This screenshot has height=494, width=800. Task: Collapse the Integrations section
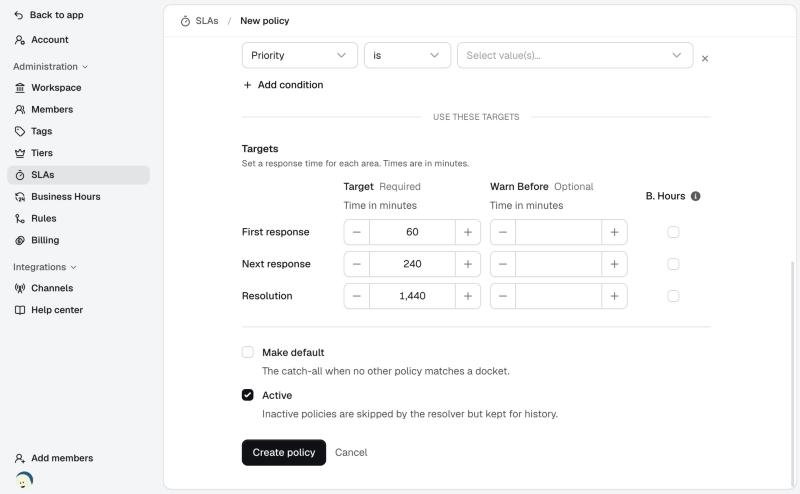pyautogui.click(x=45, y=267)
